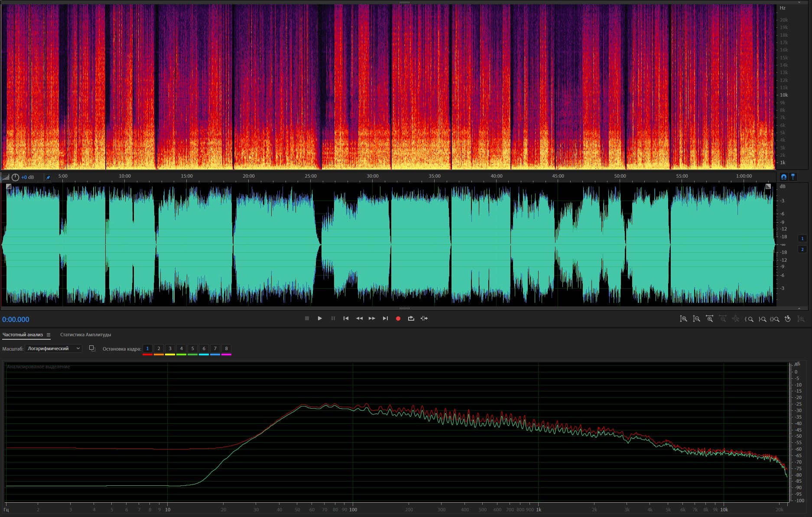
Task: Open the Частотный анализ panel menu
Action: coord(49,335)
